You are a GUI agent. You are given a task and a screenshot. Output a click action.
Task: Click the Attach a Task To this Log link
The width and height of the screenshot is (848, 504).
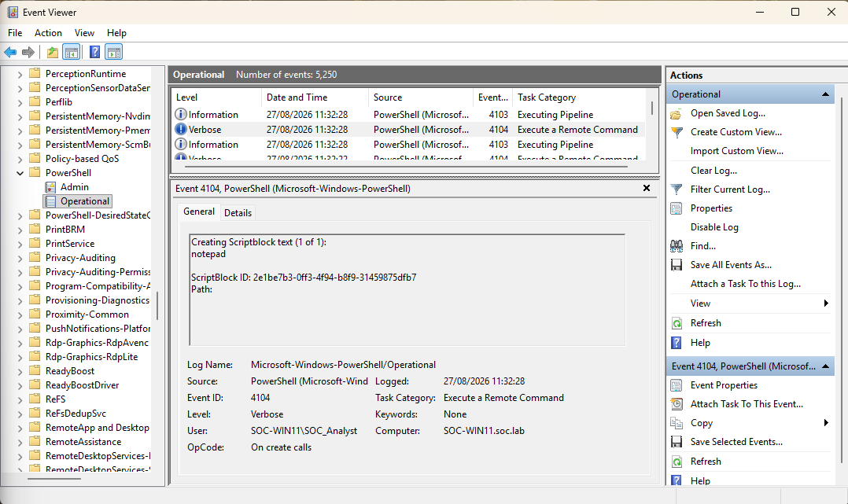coord(745,284)
